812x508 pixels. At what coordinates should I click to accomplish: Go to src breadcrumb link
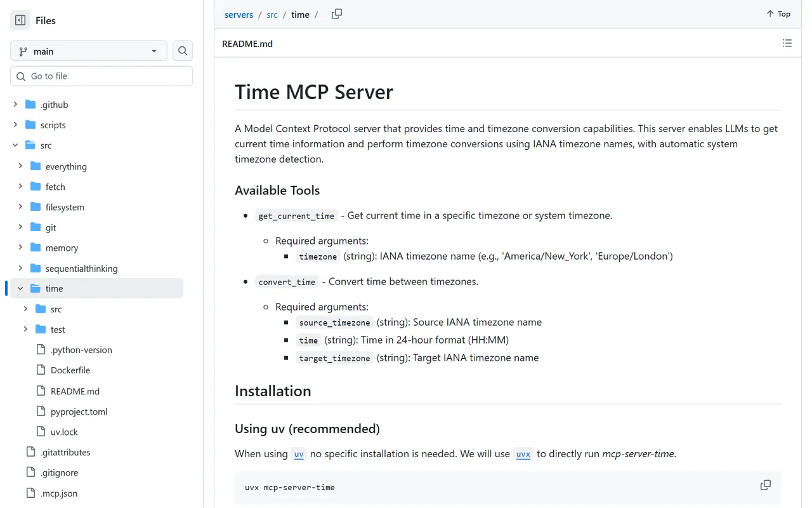pos(272,15)
